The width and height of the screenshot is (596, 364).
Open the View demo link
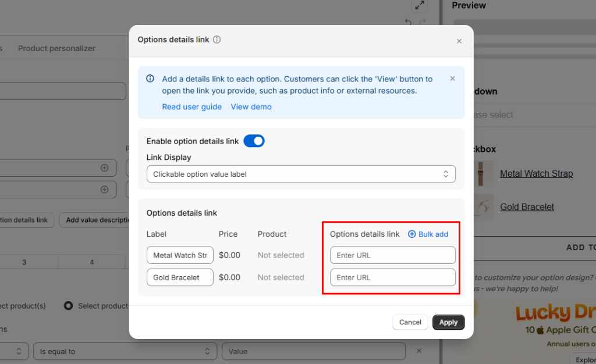pos(251,107)
